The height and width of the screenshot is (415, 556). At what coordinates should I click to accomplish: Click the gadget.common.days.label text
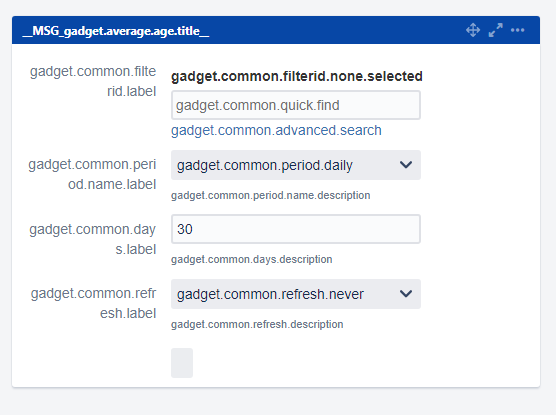click(x=93, y=239)
